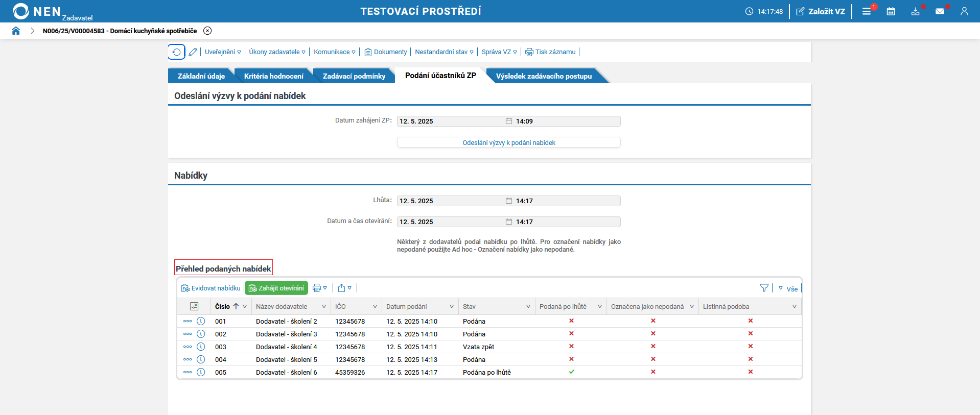
Task: Open the Uveřejnění dropdown menu
Action: click(223, 52)
